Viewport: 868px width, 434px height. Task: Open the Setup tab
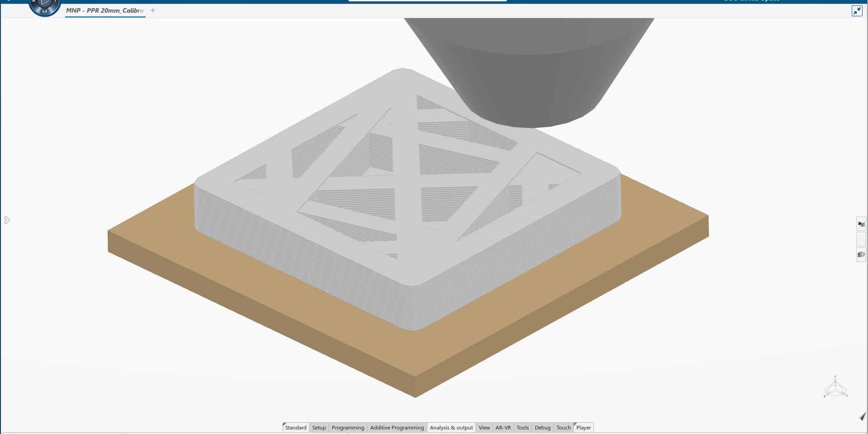[x=319, y=428]
